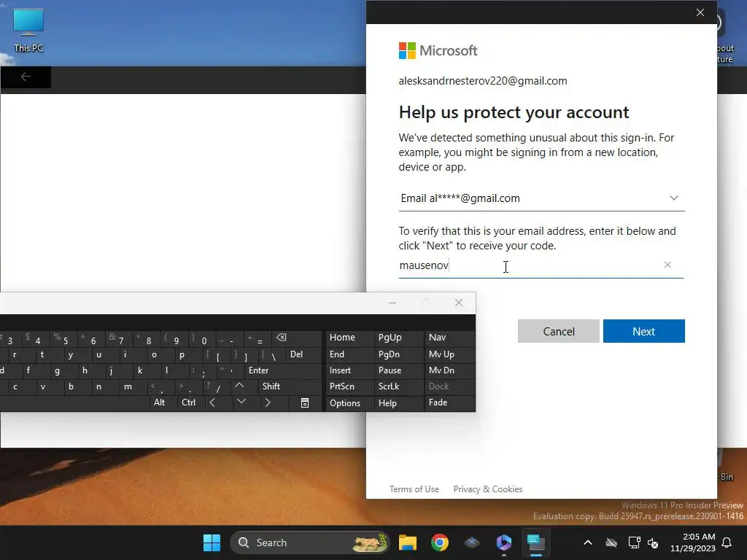
Task: Open the muted volume tray icon
Action: [x=653, y=542]
